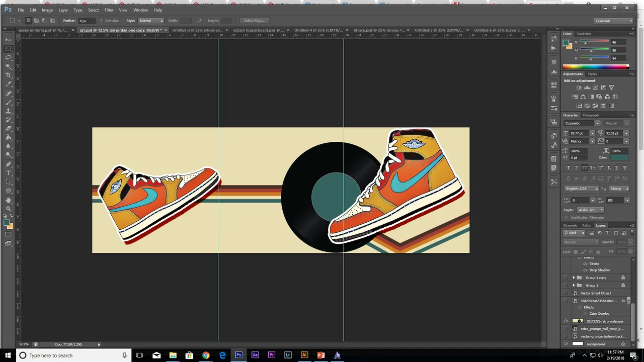Select the Move tool

9,40
